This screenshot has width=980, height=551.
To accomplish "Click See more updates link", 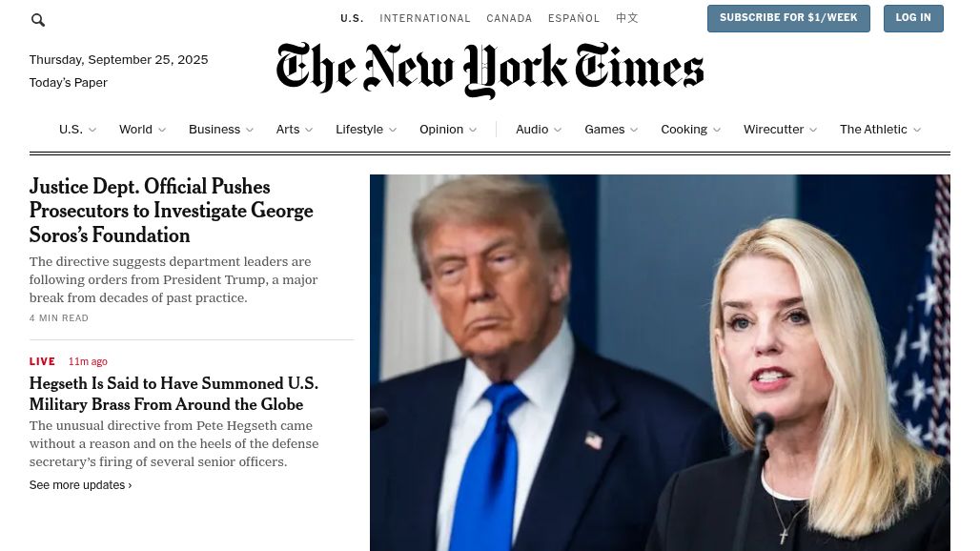I will pos(81,485).
